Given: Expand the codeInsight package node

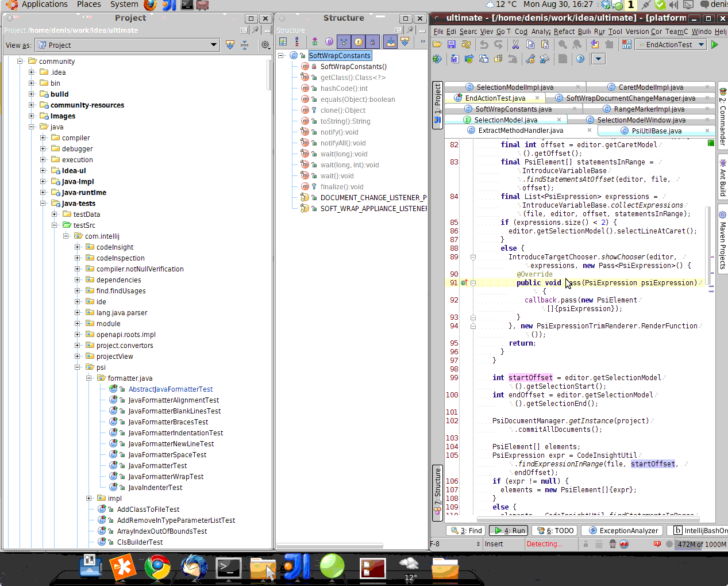Looking at the screenshot, I should (78, 247).
